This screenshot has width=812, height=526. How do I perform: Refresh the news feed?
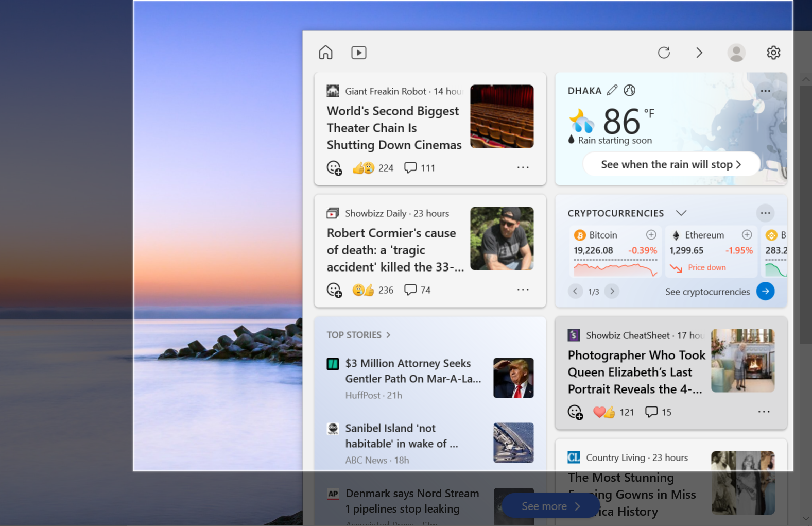tap(664, 53)
